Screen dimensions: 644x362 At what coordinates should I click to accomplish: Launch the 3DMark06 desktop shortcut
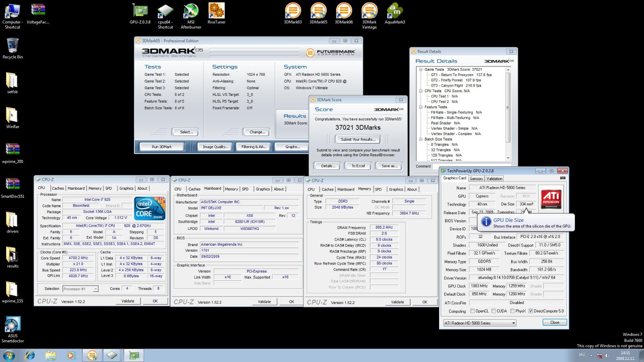[x=344, y=14]
